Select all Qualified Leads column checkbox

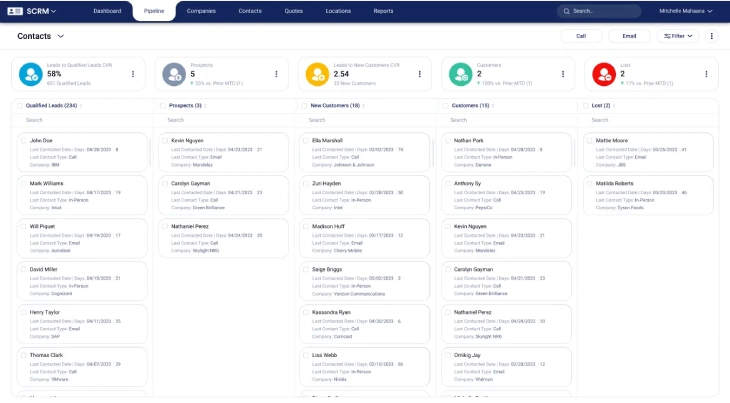click(18, 105)
